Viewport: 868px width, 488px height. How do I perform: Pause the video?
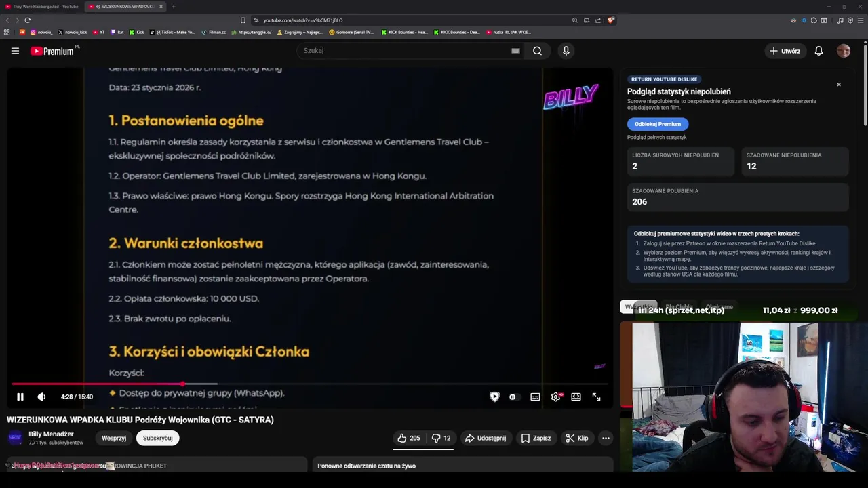tap(20, 397)
